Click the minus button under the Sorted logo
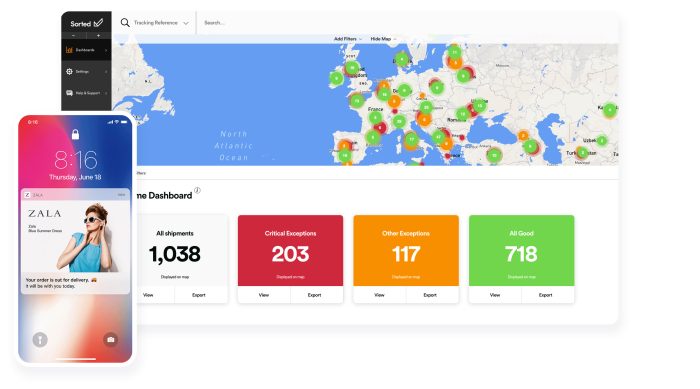Screen dimensions: 700x389 click(x=74, y=36)
